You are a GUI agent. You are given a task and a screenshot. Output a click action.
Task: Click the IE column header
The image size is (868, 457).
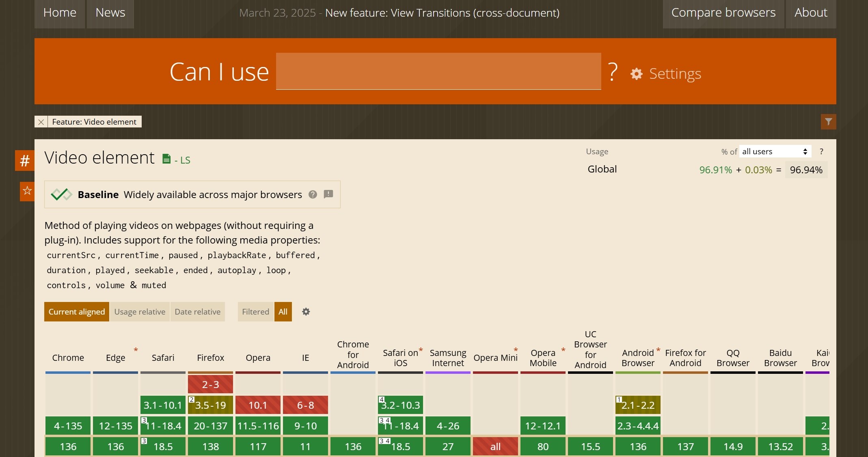(x=306, y=358)
